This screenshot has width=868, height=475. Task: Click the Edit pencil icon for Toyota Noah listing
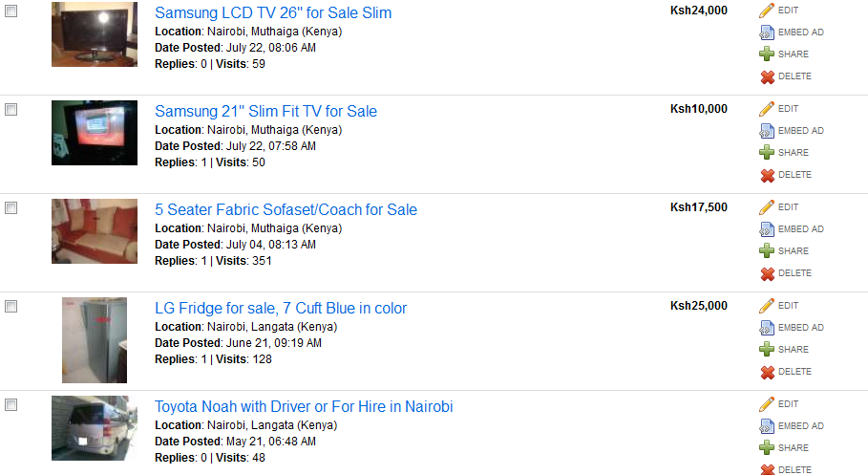pos(767,404)
